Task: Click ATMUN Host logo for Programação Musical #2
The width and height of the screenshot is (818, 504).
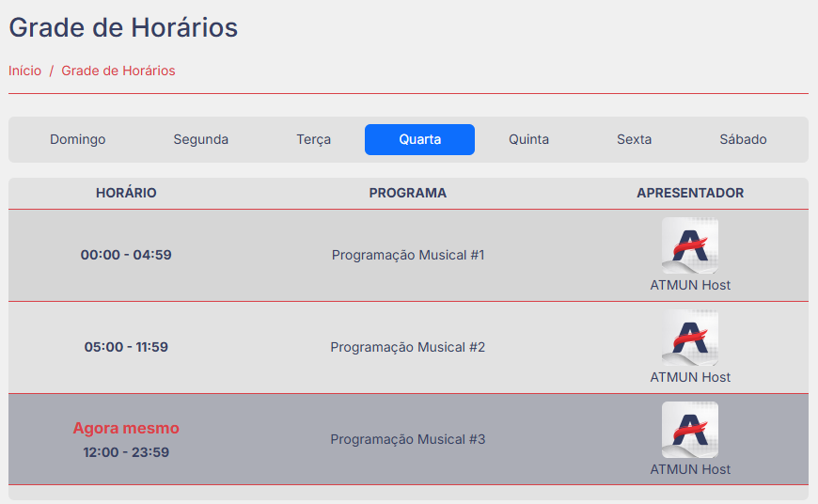Action: tap(690, 338)
